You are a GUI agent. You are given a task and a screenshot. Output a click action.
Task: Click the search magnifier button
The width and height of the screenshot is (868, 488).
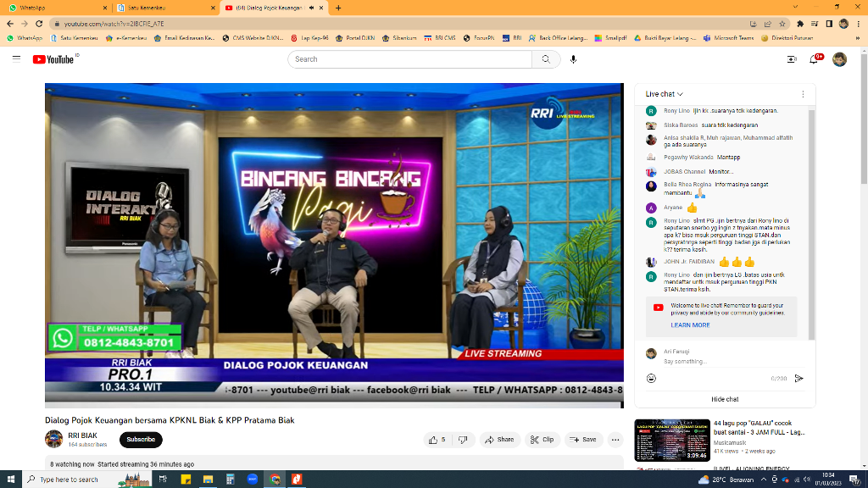546,59
